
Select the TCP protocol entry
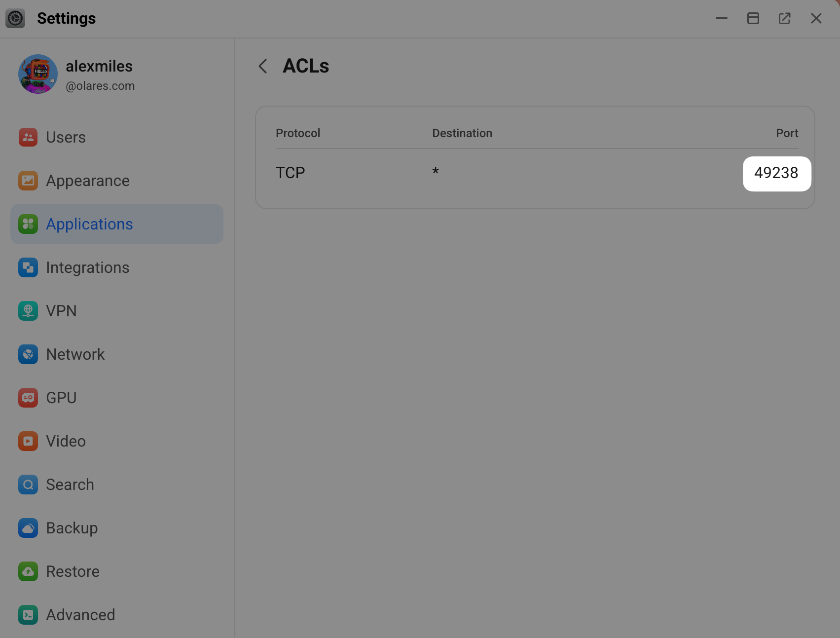point(290,173)
